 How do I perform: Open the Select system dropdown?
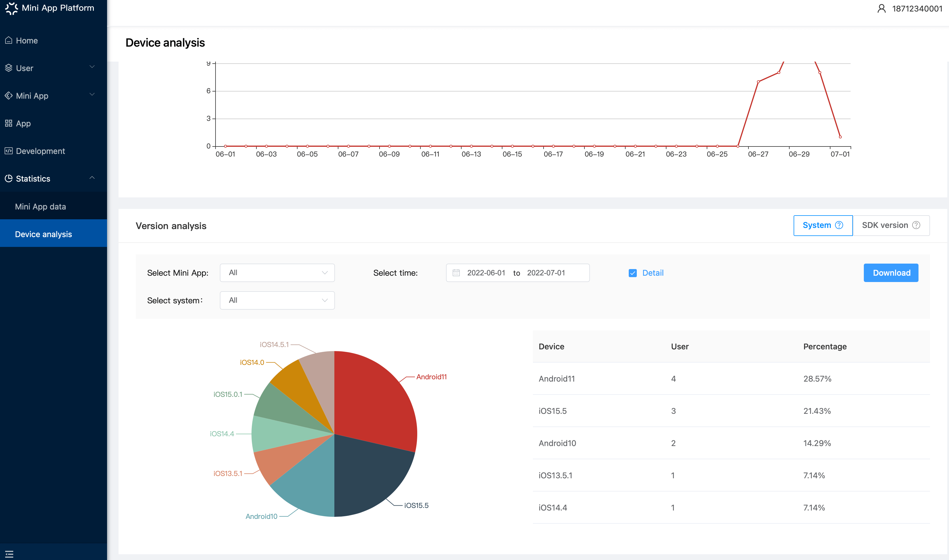pyautogui.click(x=277, y=300)
